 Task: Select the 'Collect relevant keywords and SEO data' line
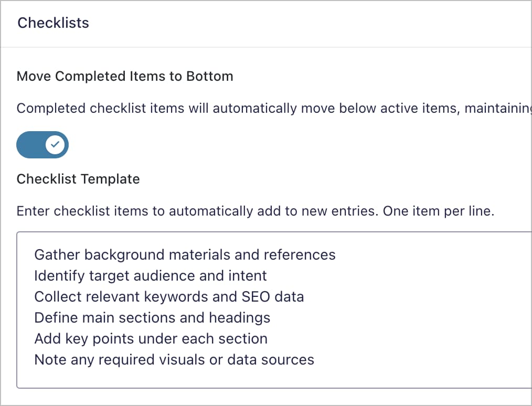pyautogui.click(x=169, y=296)
